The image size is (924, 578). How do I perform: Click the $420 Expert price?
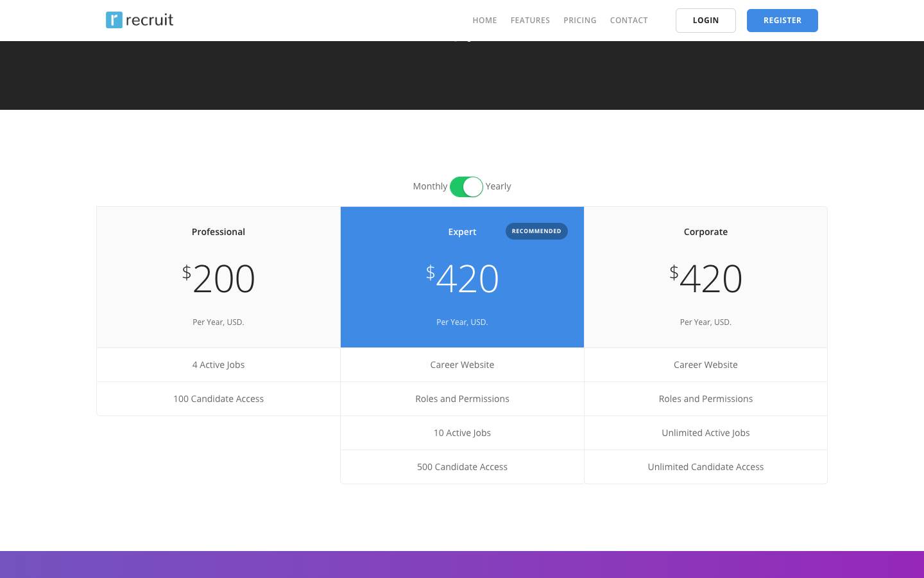pos(462,279)
